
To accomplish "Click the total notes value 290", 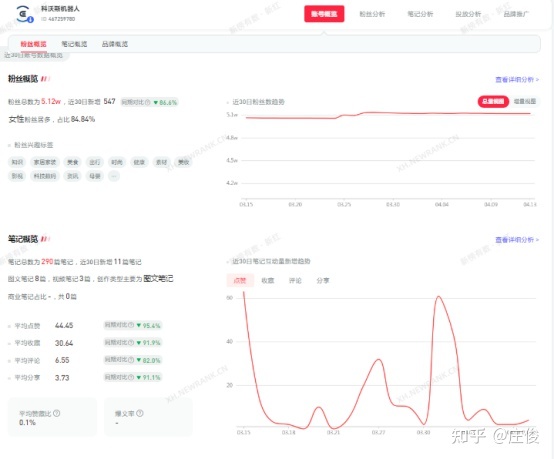I will click(47, 261).
